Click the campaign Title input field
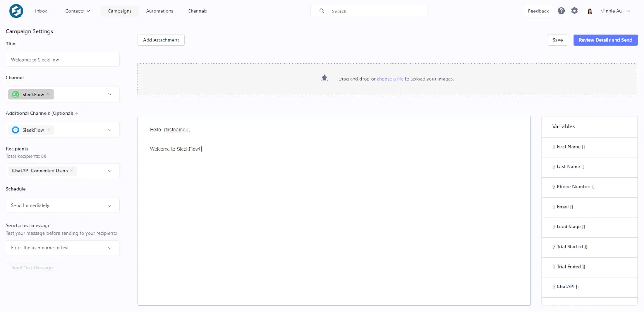The image size is (644, 312). pyautogui.click(x=62, y=60)
